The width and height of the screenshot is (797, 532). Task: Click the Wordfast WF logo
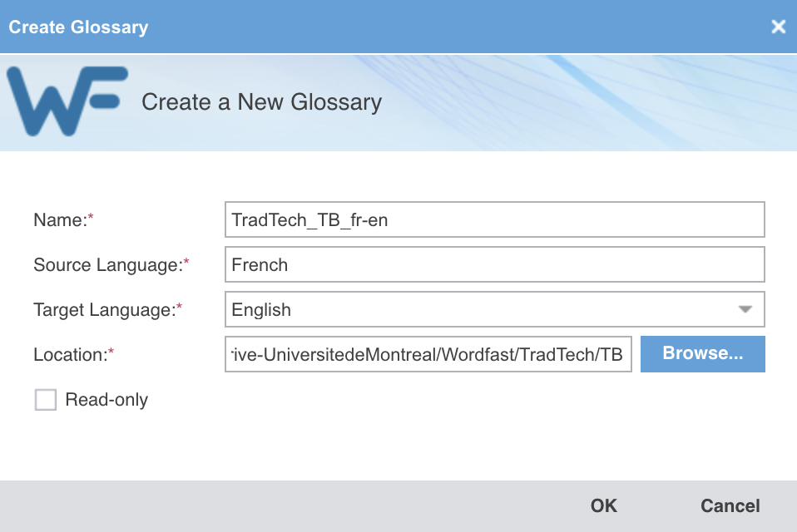click(67, 101)
